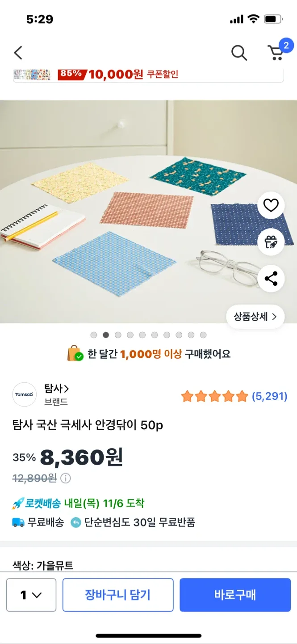Tap the back arrow icon
The width and height of the screenshot is (297, 644).
tap(18, 53)
